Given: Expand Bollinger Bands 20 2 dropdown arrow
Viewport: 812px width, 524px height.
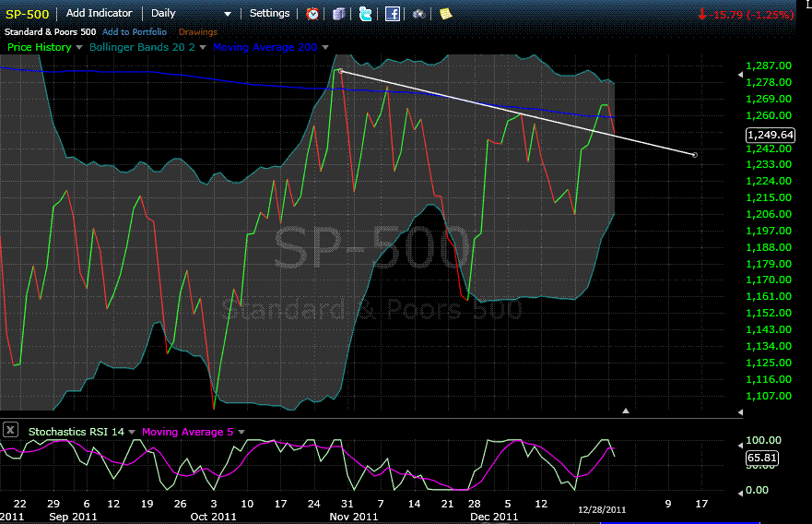Looking at the screenshot, I should (203, 47).
